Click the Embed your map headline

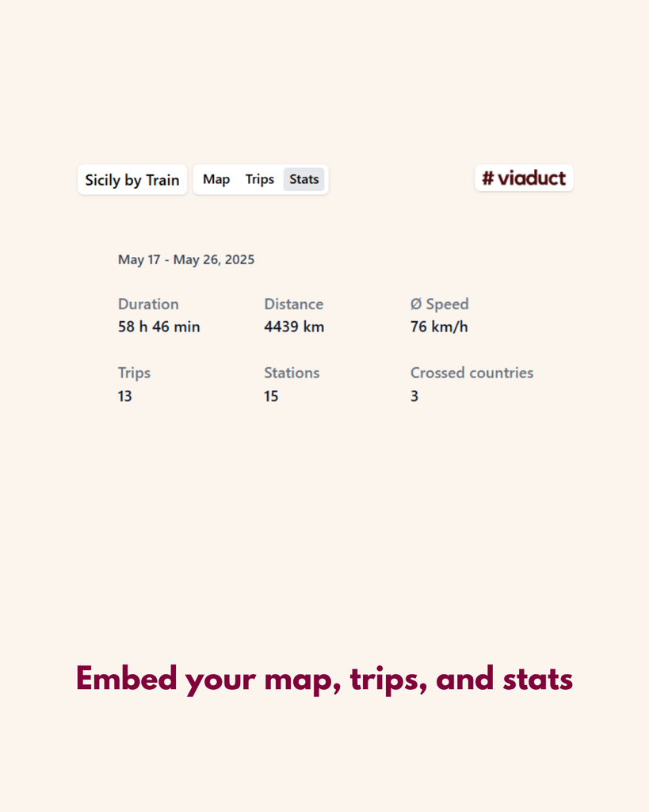pos(325,679)
